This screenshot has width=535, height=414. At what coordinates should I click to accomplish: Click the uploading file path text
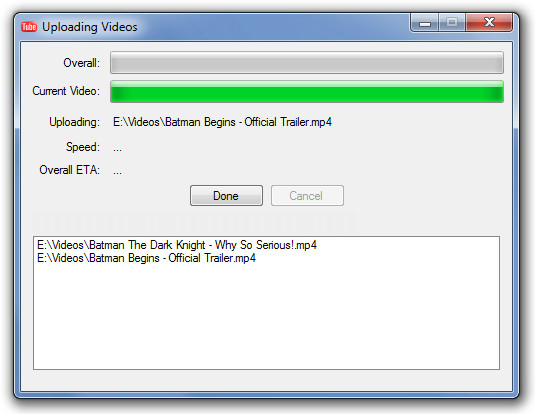pos(222,122)
